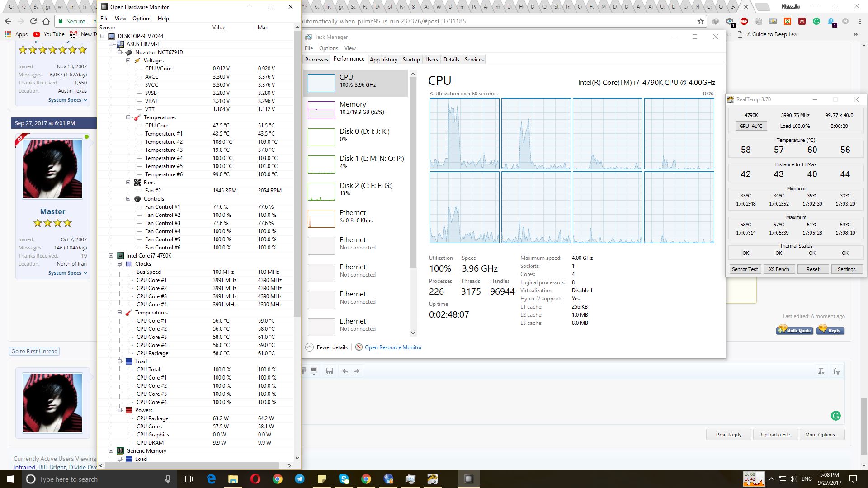Open View menu in Open Hardware Monitor
The image size is (868, 488).
(120, 19)
